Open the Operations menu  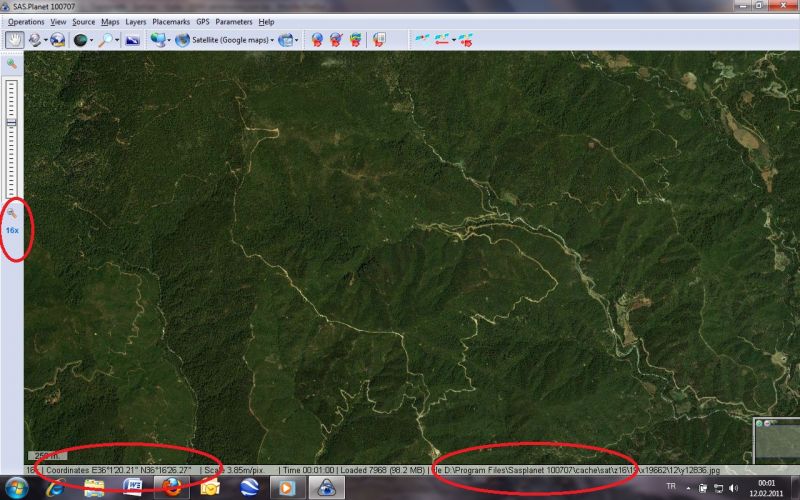pos(26,21)
